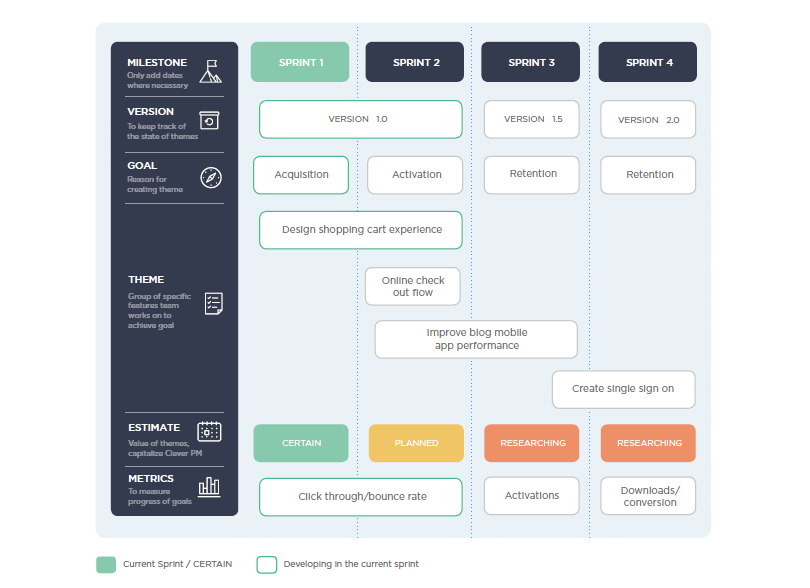Click the ESTIMATE row label
Viewport: 810px width, 588px height.
coord(154,428)
